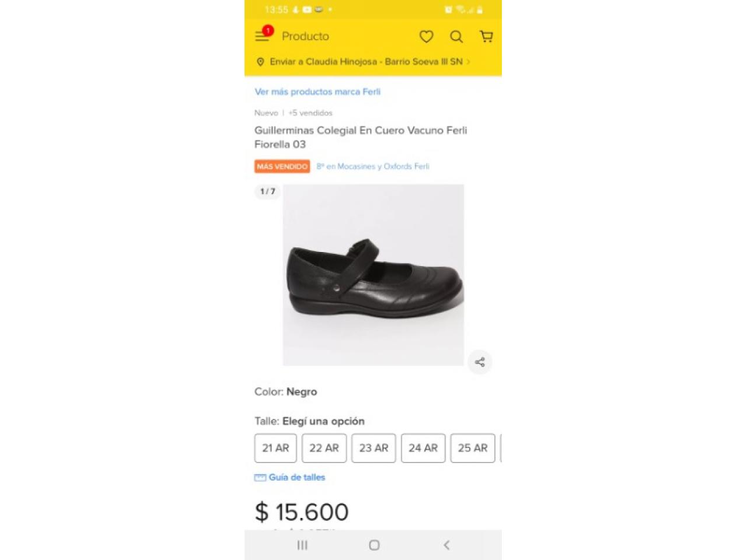Open search with the magnifier icon
Viewport: 747px width, 560px height.
click(x=456, y=37)
